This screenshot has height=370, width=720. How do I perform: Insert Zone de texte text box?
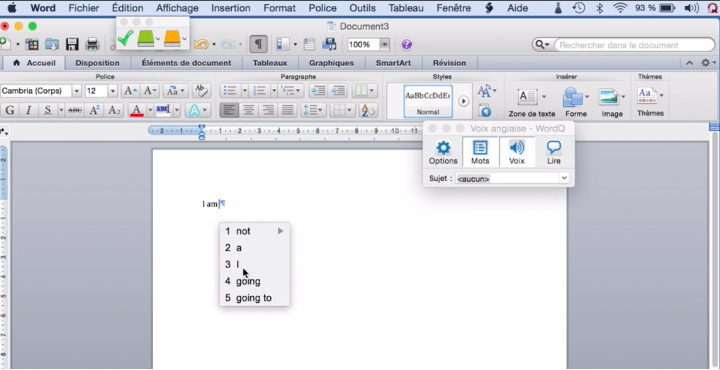click(x=531, y=103)
